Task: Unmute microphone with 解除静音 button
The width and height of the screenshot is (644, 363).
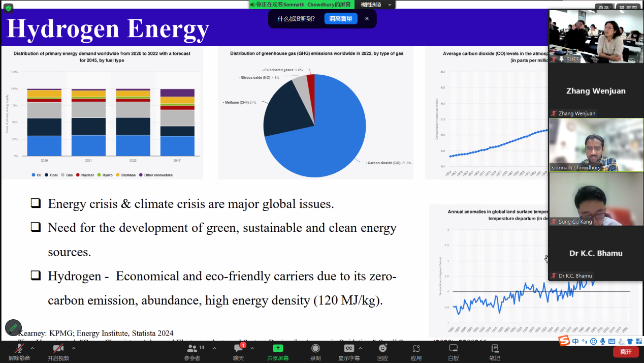Action: (x=19, y=349)
